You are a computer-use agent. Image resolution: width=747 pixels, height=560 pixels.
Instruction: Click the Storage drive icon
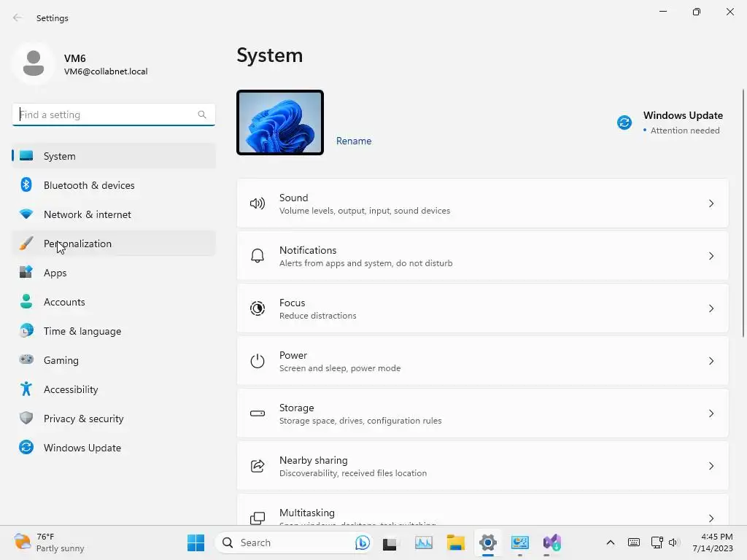point(258,413)
